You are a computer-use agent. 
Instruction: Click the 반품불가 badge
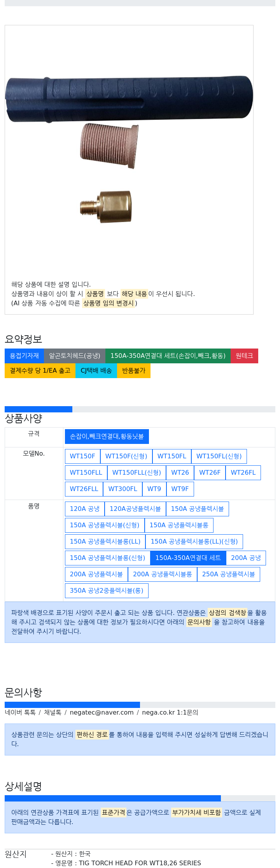point(134,370)
